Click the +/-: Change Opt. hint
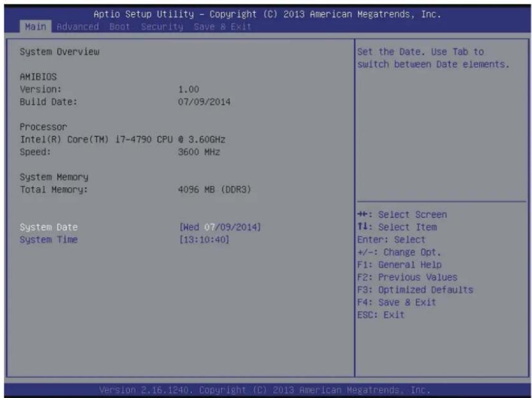This screenshot has width=532, height=398. click(x=399, y=253)
